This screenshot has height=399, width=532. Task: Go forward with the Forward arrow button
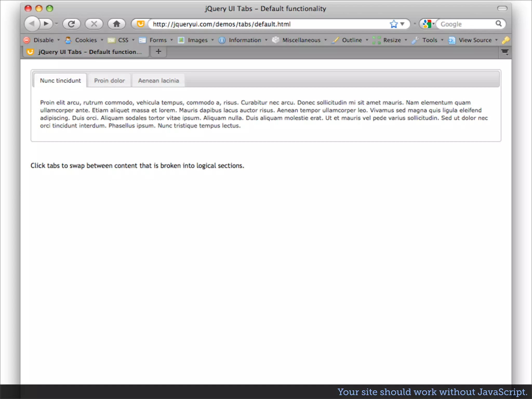coord(46,24)
